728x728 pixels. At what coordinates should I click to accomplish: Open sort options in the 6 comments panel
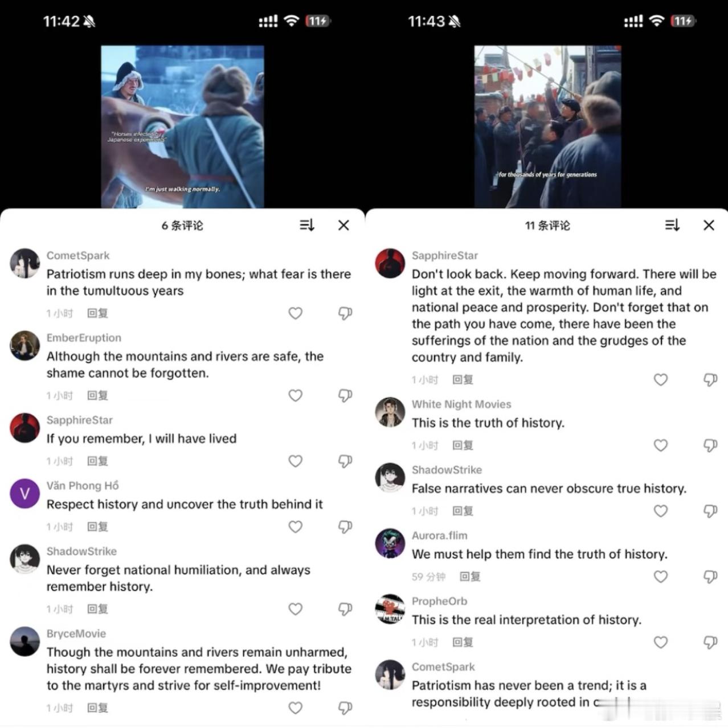click(x=307, y=226)
